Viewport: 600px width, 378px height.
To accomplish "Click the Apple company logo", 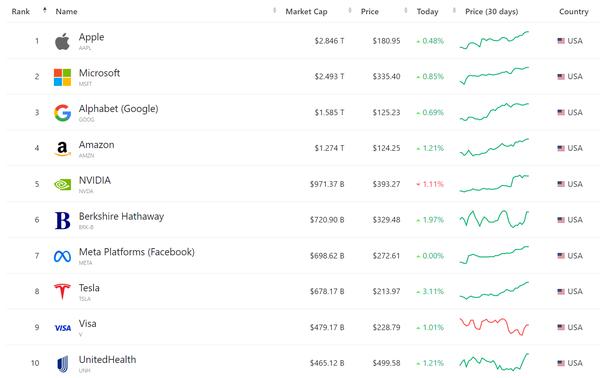I will 62,41.
